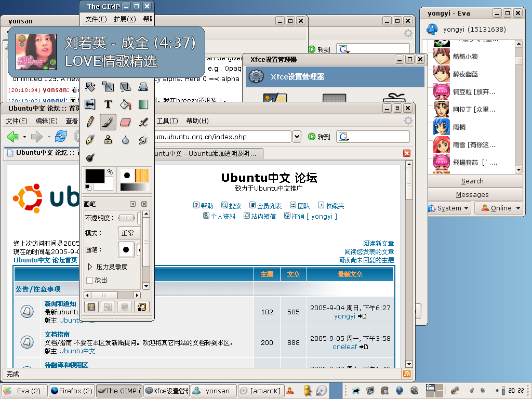Click the Firefox forward arrow button
Viewport: 532px width, 399px height.
[37, 137]
